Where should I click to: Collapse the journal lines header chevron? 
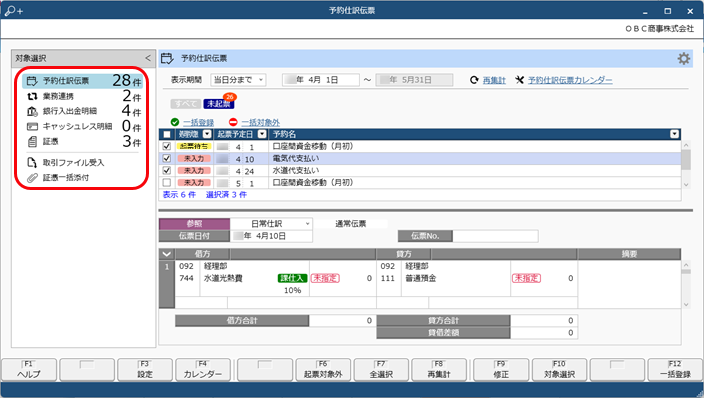click(x=167, y=254)
